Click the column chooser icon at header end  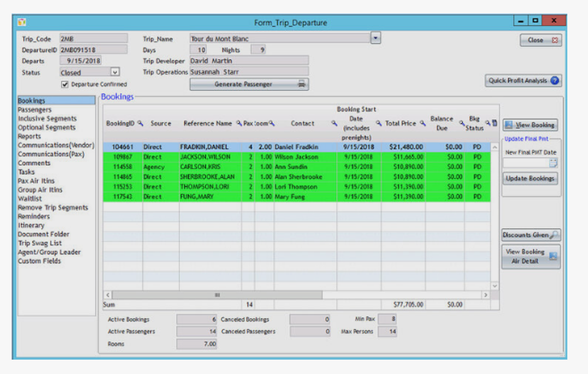tap(495, 123)
